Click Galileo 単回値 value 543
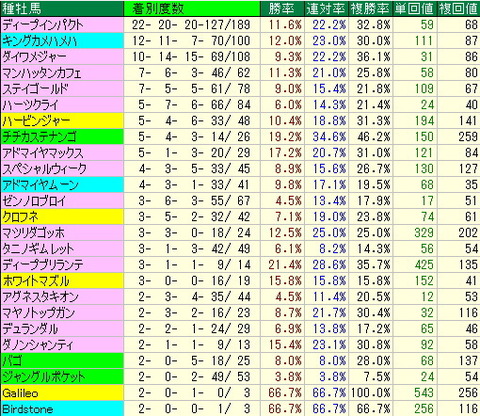The image size is (480, 416). 424,393
